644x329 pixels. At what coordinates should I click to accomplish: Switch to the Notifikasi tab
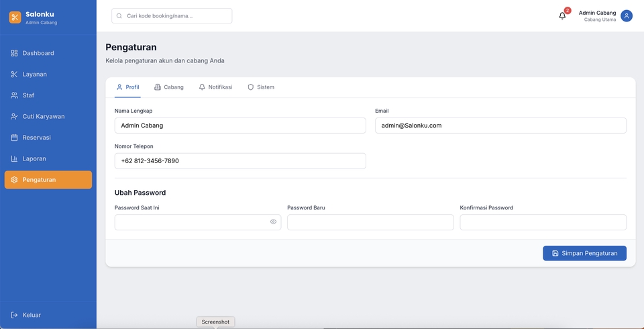tap(215, 87)
